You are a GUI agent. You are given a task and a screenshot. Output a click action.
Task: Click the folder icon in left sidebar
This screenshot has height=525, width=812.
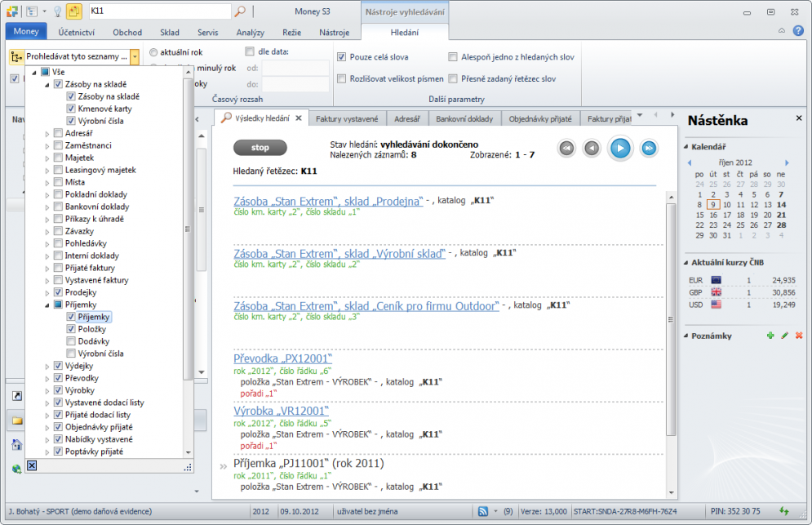point(17,420)
